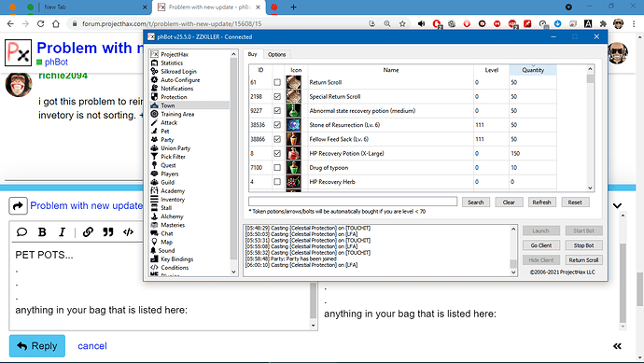This screenshot has height=363, width=644.
Task: Sort table by Name column
Action: (x=390, y=70)
